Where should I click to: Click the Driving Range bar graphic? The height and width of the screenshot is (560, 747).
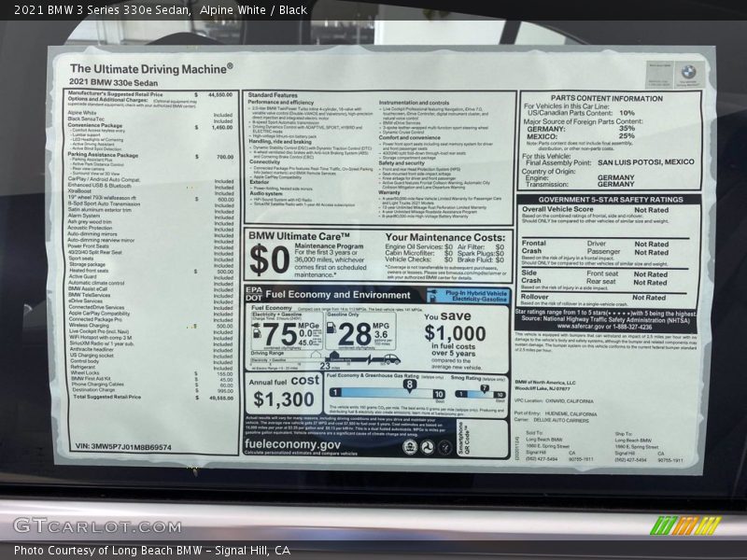pos(326,360)
